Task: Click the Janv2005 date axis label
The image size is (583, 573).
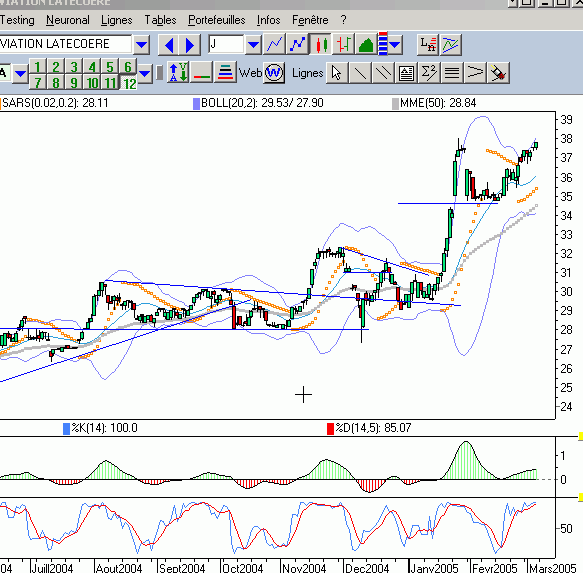Action: click(434, 568)
